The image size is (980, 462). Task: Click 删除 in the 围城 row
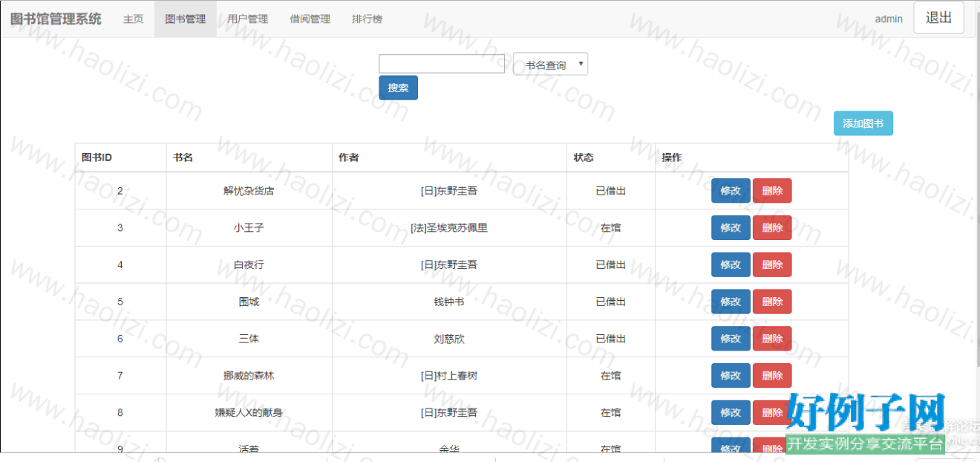tap(772, 302)
